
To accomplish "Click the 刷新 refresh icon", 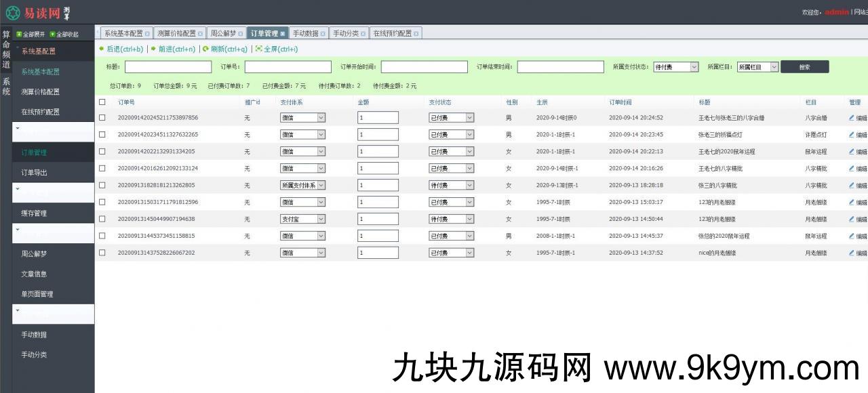I will [x=205, y=49].
